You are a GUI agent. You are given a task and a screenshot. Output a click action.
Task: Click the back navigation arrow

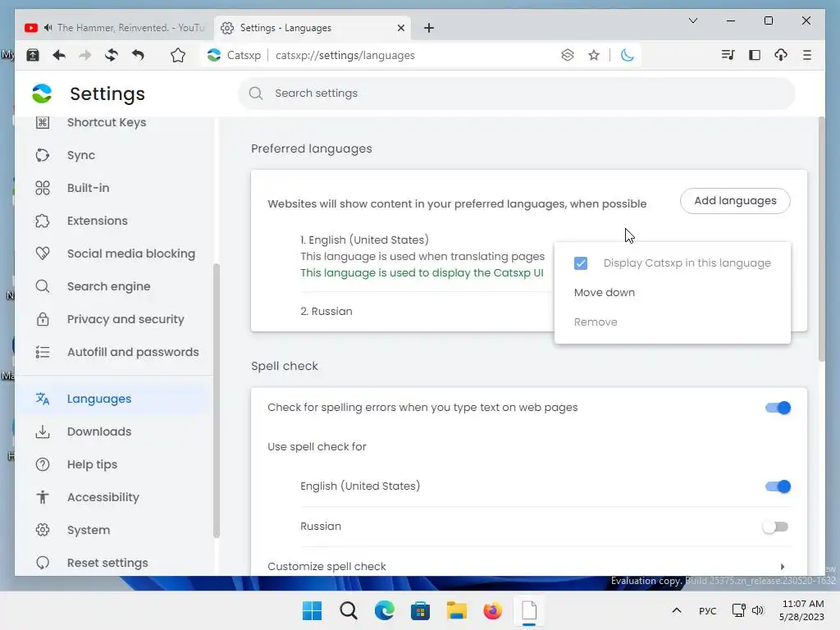click(x=59, y=55)
